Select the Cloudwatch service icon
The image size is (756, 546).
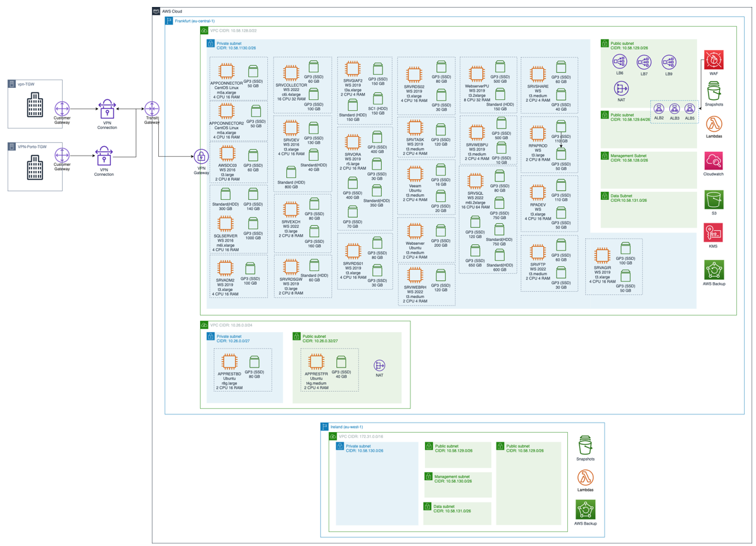714,161
